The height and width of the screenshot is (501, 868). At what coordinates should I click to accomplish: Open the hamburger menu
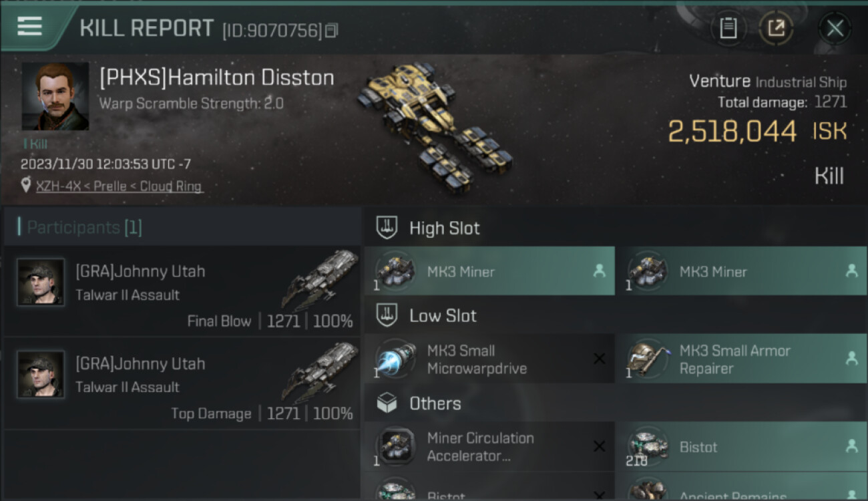tap(30, 27)
